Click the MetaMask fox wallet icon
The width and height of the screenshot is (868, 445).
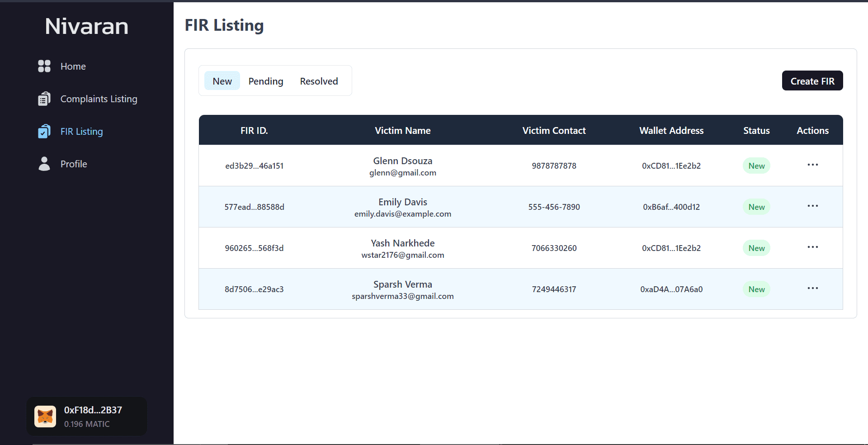[x=45, y=417]
